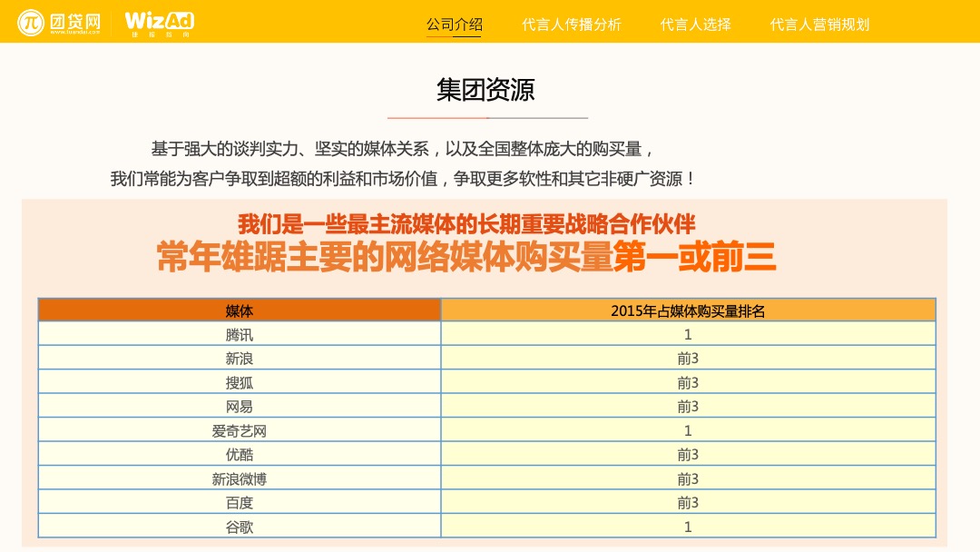980x552 pixels.
Task: Open the 代言人传播分析 section
Action: [572, 25]
